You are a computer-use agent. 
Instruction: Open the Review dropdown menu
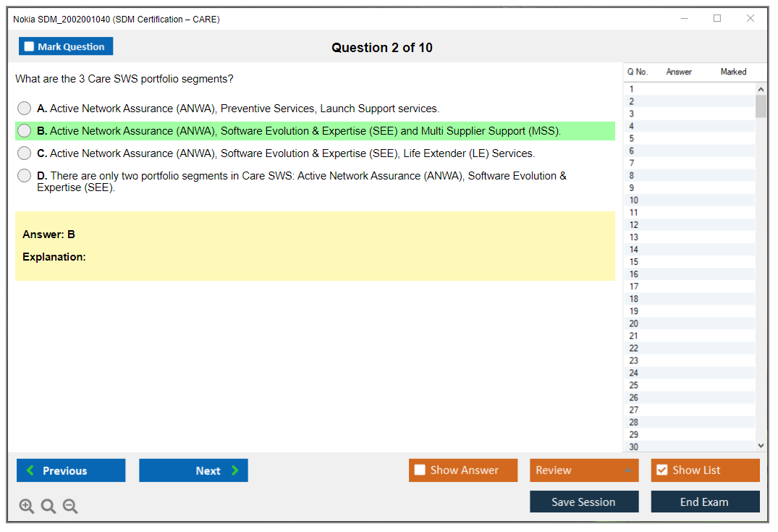coord(583,470)
